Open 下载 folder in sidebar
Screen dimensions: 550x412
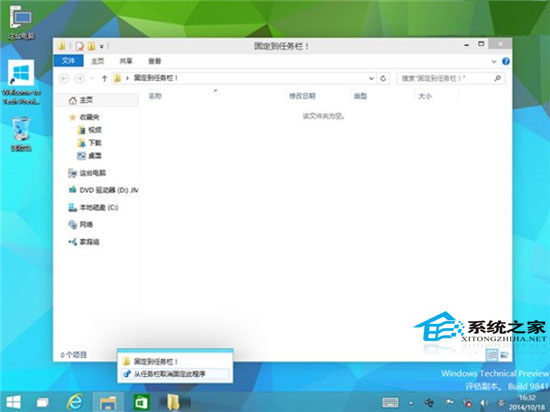point(89,143)
